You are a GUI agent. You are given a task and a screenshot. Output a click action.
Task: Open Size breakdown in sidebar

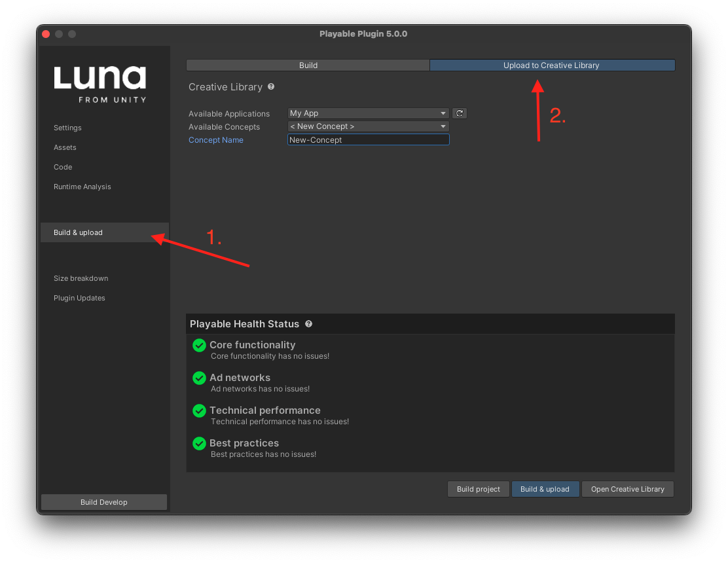point(81,278)
